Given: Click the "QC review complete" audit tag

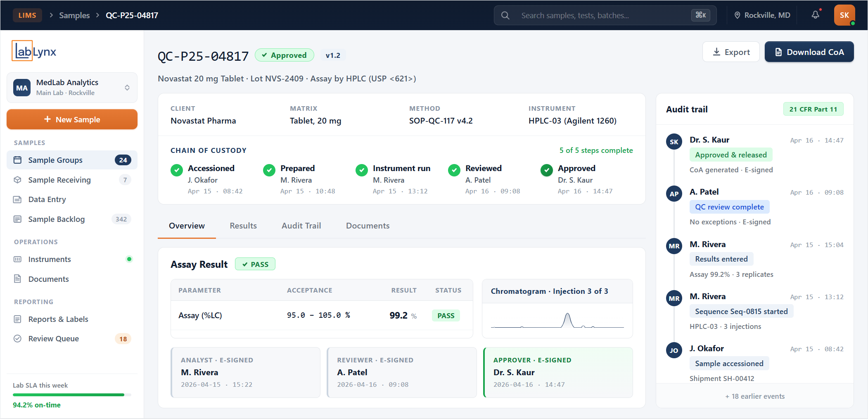Looking at the screenshot, I should 729,207.
